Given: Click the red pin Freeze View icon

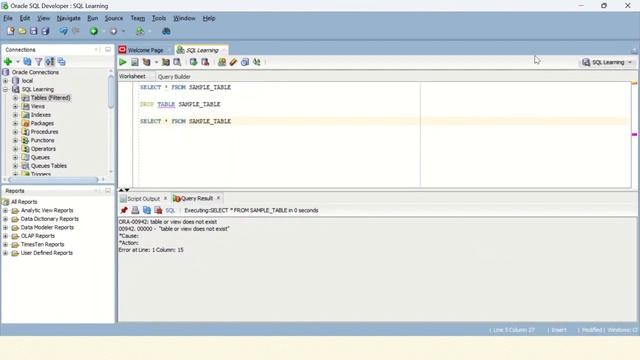Looking at the screenshot, I should (124, 210).
